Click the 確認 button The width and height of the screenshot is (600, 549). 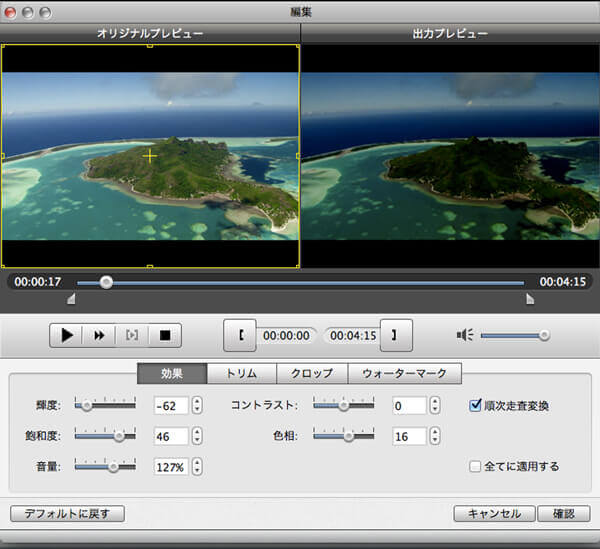pos(563,514)
